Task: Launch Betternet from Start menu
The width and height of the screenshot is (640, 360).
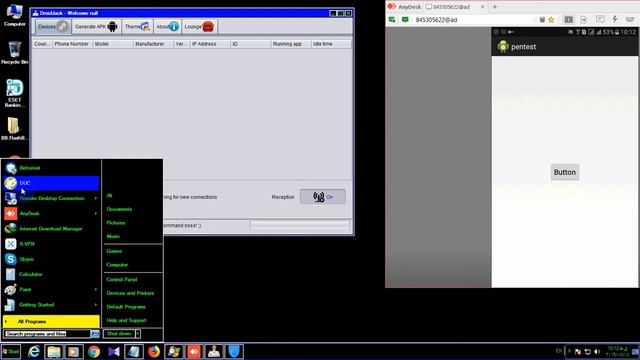Action: [x=51, y=168]
